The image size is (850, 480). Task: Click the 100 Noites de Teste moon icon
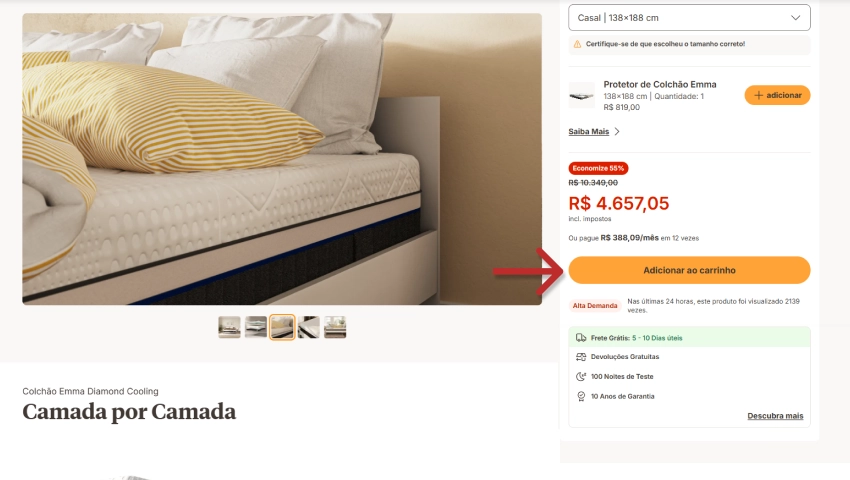click(581, 376)
